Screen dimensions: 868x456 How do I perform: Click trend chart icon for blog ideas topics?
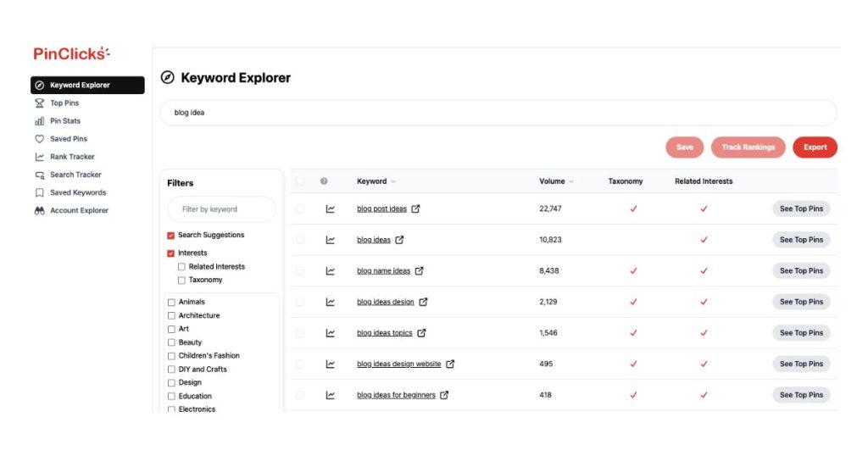(x=331, y=333)
